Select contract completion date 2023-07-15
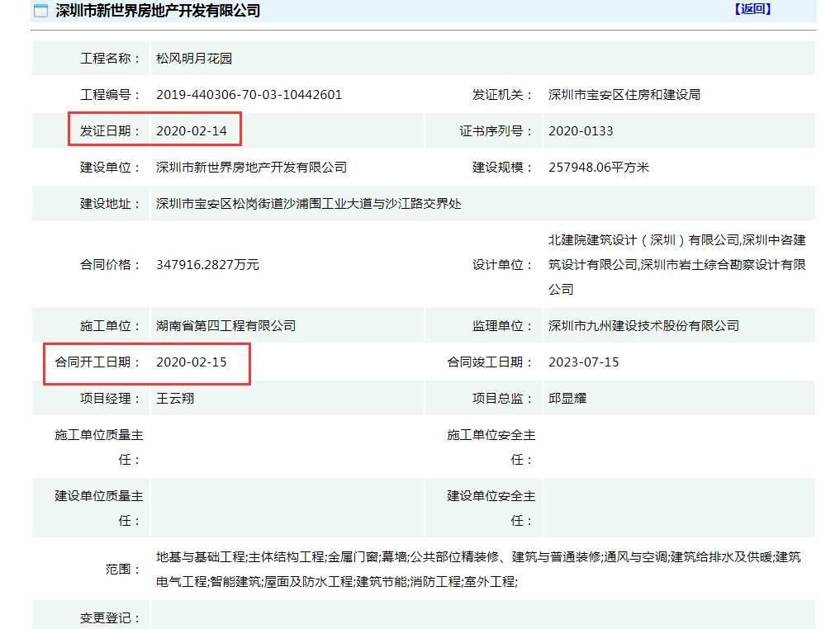This screenshot has height=629, width=840. pos(583,362)
